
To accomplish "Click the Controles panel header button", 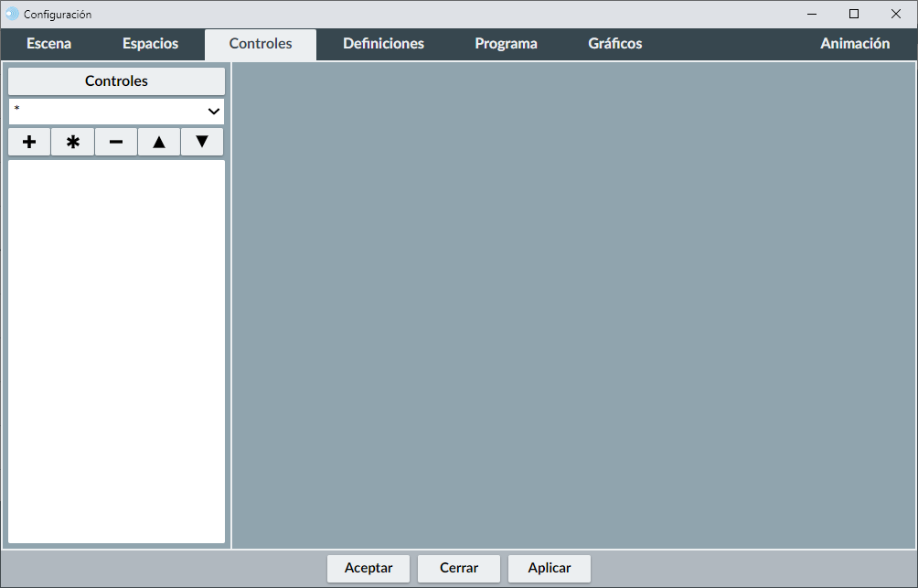I will (116, 81).
